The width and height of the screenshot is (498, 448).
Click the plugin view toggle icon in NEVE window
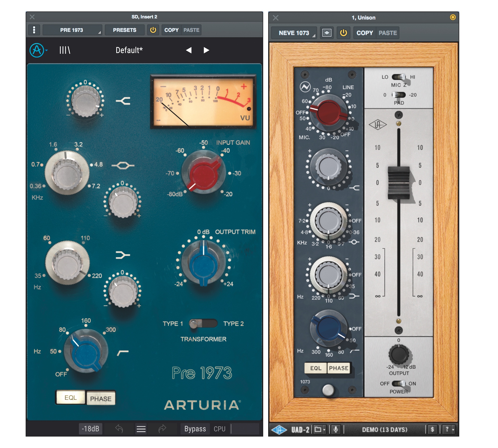327,33
